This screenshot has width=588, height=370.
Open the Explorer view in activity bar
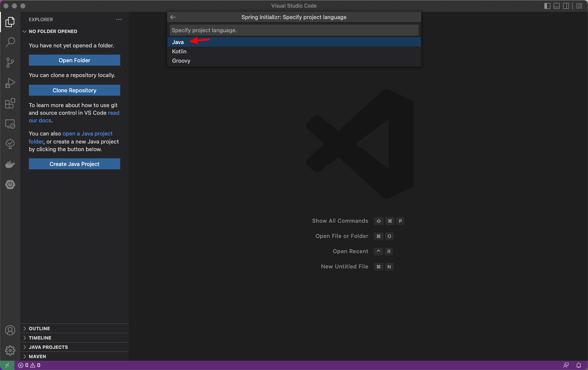[x=10, y=22]
